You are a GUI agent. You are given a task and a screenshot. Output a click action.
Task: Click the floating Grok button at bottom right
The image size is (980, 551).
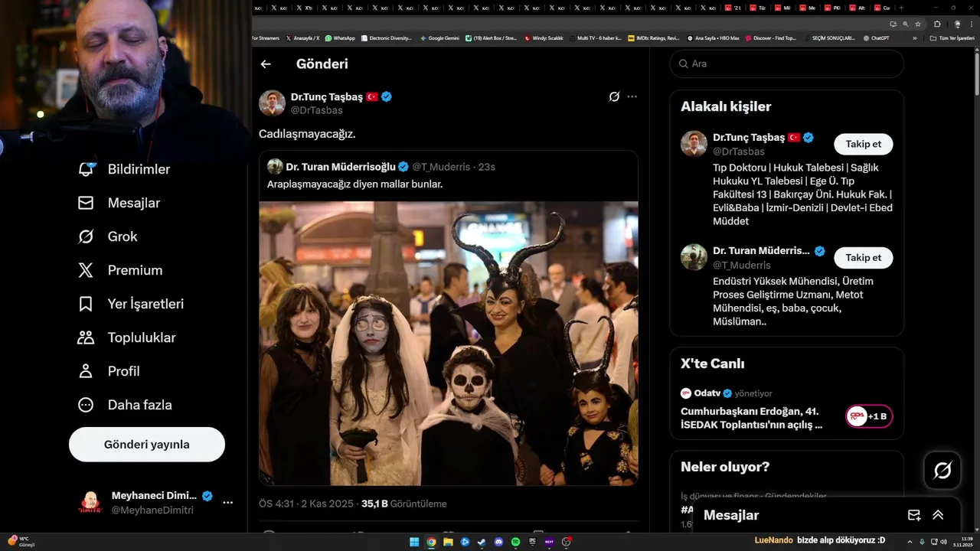[x=942, y=471]
